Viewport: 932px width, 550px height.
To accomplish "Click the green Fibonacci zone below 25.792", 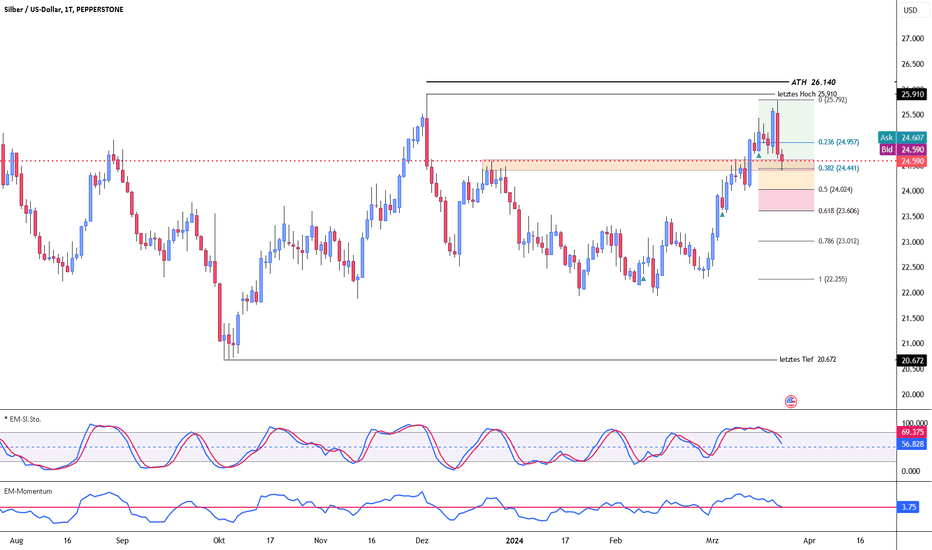I will coord(785,120).
